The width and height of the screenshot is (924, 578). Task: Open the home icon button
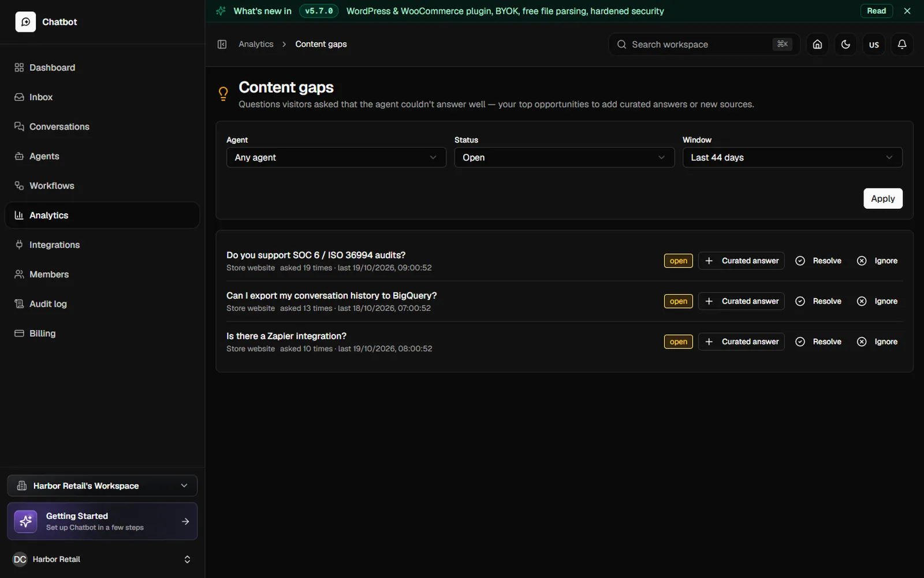pyautogui.click(x=817, y=45)
